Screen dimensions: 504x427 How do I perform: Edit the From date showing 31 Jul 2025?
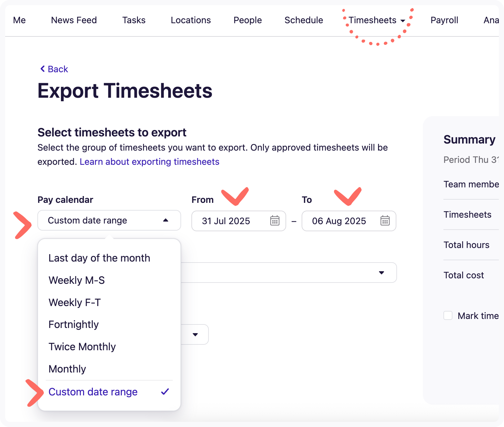coord(226,221)
